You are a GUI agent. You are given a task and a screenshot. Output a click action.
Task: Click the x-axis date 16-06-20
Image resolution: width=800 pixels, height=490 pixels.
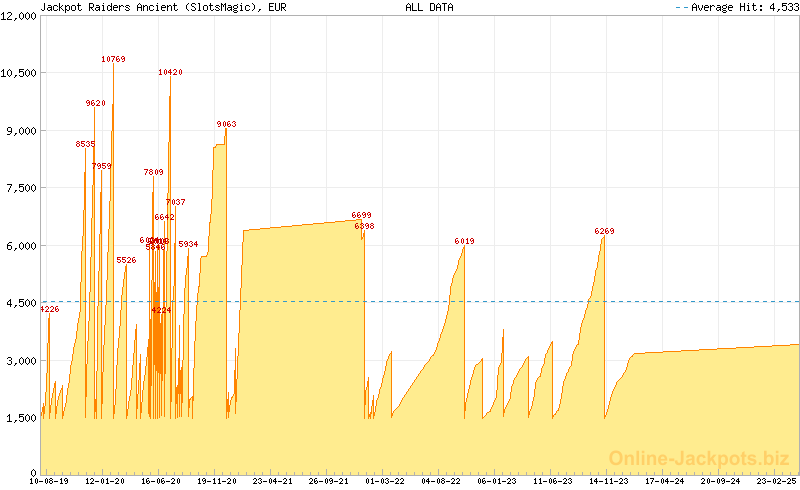coord(161,481)
